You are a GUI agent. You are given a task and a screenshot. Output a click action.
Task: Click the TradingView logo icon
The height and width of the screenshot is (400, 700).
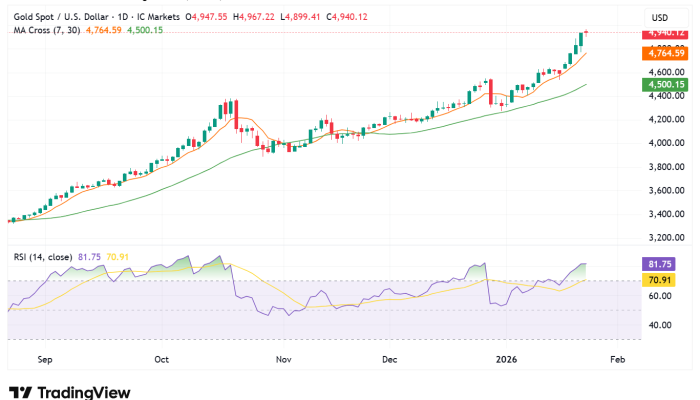(x=19, y=392)
